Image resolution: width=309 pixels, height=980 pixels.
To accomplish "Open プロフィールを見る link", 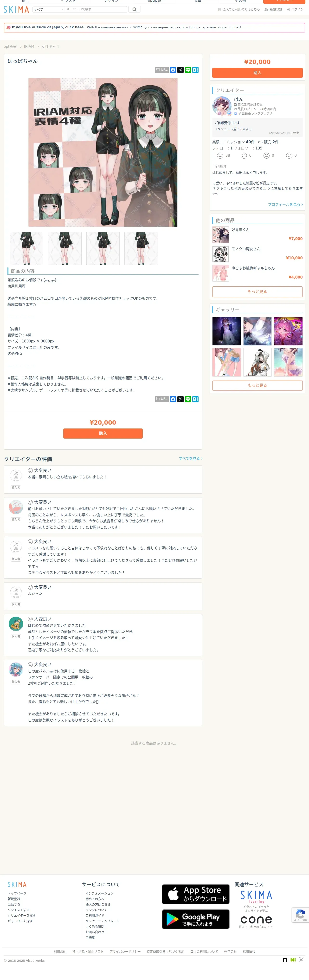I will [x=285, y=204].
